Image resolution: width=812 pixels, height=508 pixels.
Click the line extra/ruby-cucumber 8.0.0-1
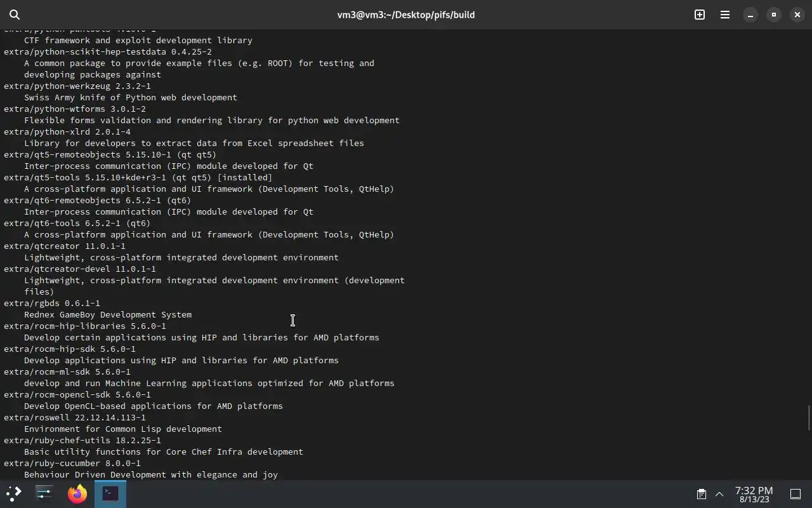[72, 463]
